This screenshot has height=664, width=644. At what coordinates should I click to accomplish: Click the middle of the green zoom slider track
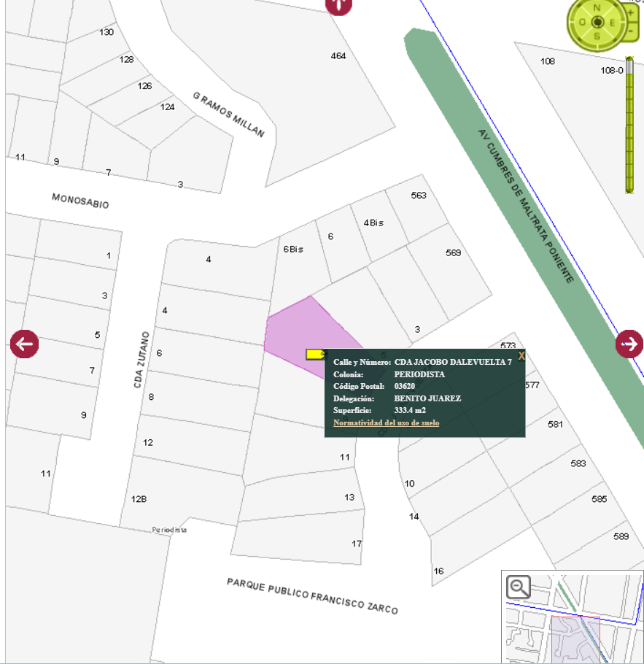629,126
